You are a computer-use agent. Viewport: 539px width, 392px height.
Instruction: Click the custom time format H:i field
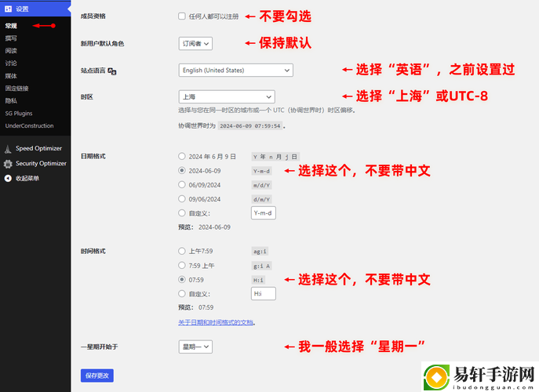[264, 294]
